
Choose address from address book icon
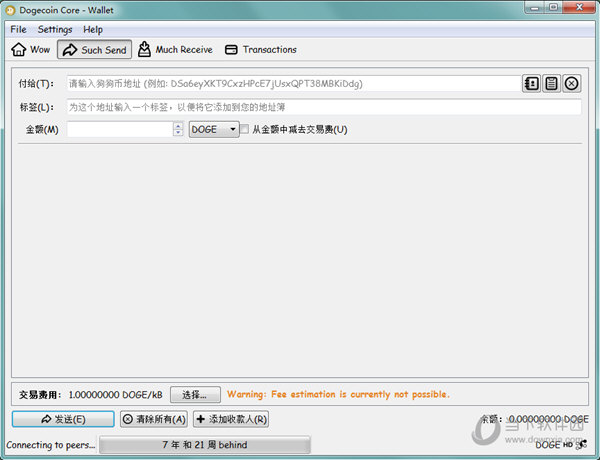coord(531,83)
